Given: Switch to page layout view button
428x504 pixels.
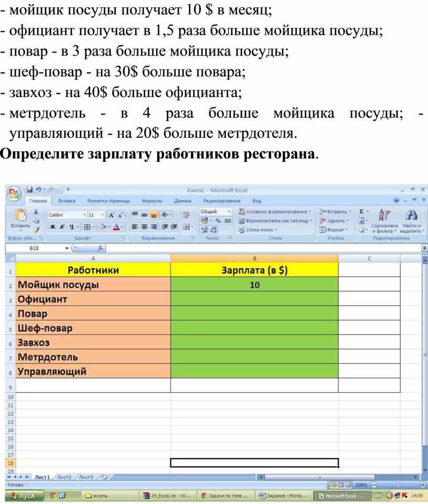Looking at the screenshot, I should point(340,485).
